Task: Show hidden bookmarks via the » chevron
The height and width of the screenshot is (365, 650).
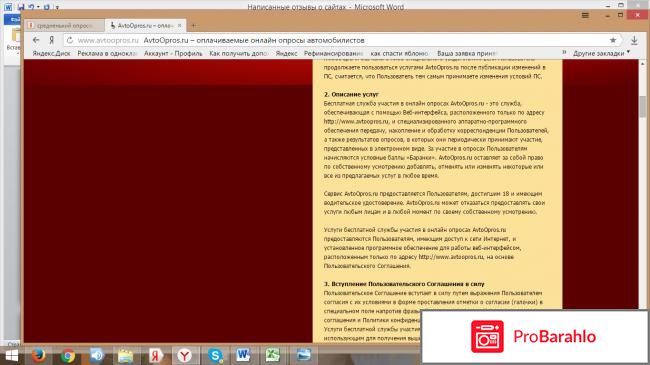Action: pos(564,53)
